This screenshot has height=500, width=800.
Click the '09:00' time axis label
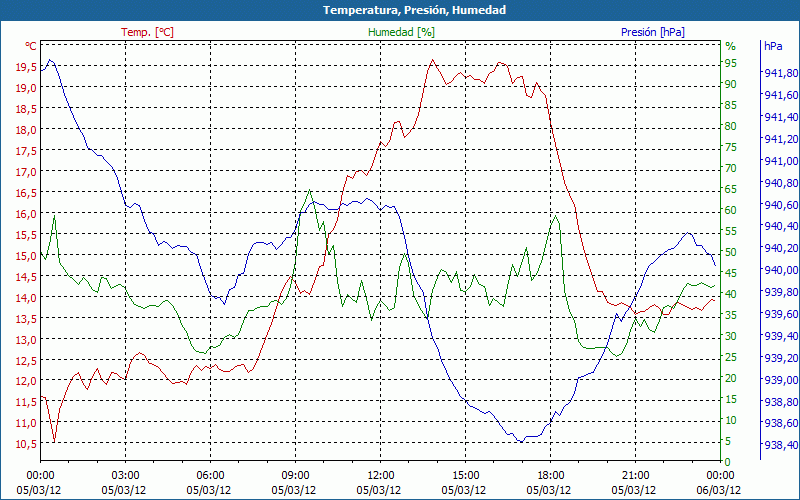295,476
